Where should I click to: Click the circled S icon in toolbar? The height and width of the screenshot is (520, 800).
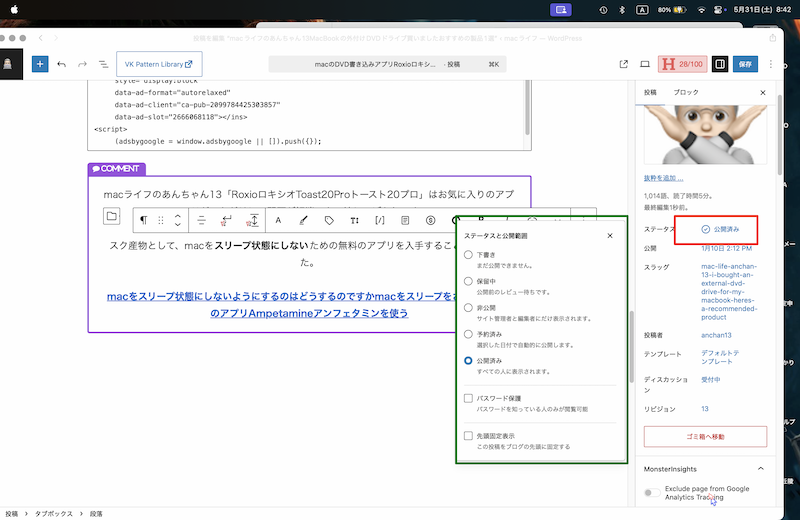(x=431, y=220)
